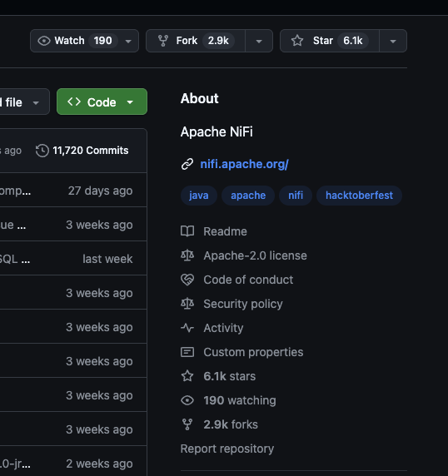Click the Custom properties note icon
Image resolution: width=448 pixels, height=476 pixels.
coord(187,352)
